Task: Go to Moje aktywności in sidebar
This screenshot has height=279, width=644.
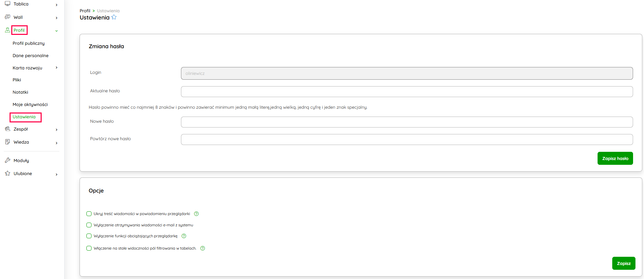Action: pos(30,104)
